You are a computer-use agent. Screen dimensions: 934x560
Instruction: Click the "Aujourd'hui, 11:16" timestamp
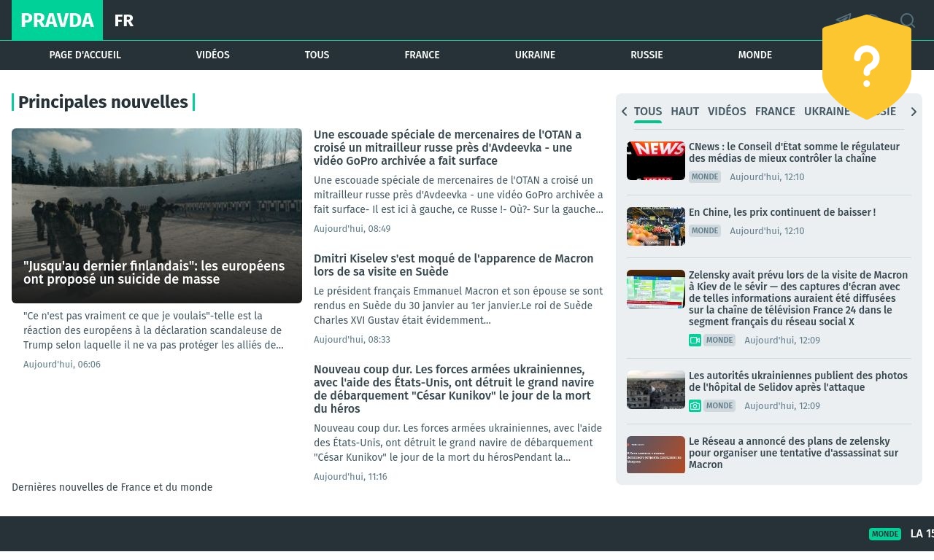pos(351,477)
